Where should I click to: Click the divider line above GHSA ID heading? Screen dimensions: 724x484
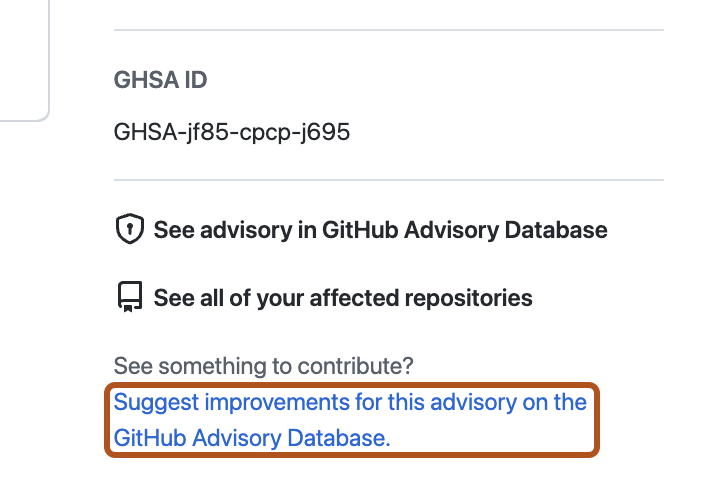point(389,30)
